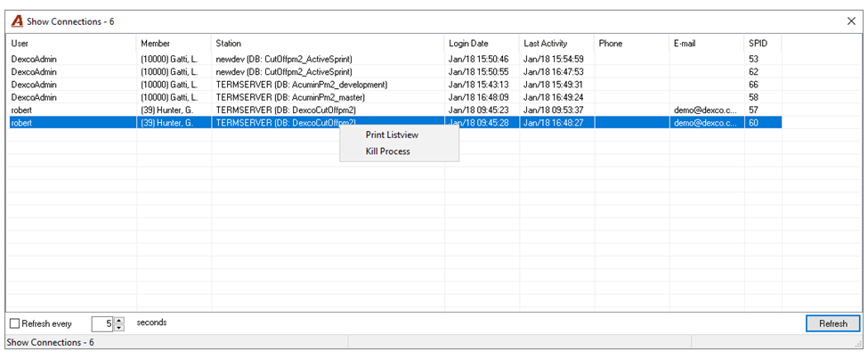This screenshot has height=359, width=868.
Task: Select the DexcoAdmin row with SPID 66
Action: 394,85
